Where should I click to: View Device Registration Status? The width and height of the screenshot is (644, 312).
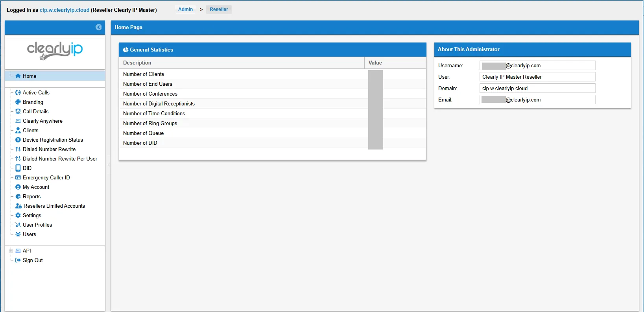pyautogui.click(x=53, y=140)
